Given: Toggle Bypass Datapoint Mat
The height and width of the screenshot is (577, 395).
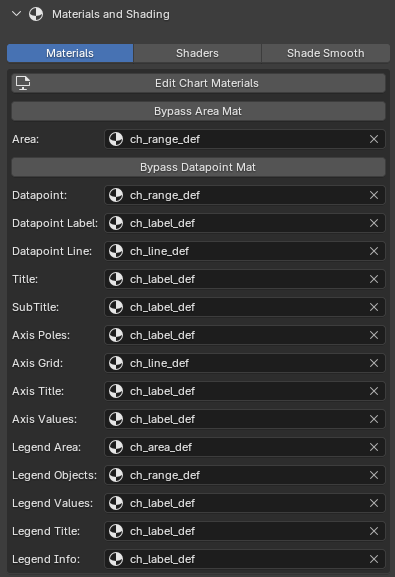Looking at the screenshot, I should point(198,167).
